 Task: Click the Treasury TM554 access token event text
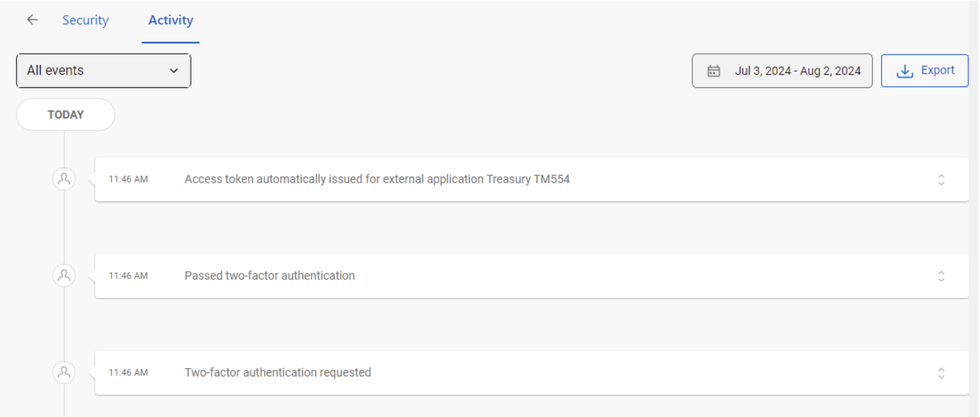coord(377,179)
